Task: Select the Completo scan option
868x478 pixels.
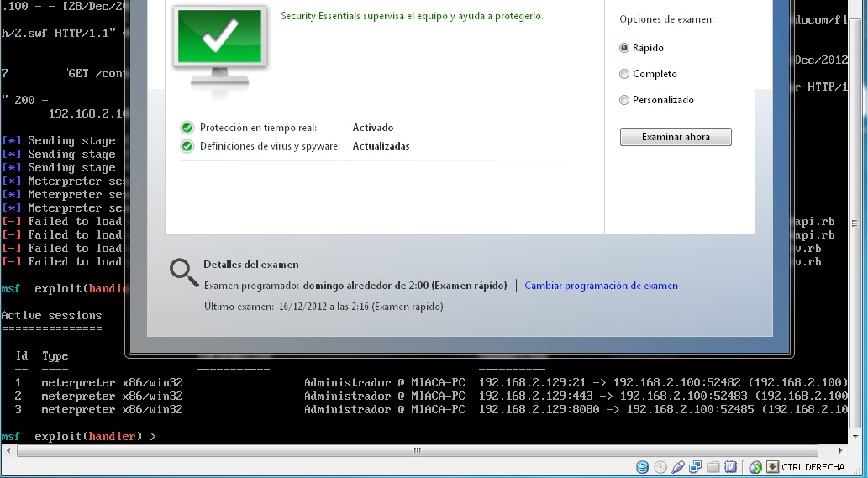Action: coord(624,75)
